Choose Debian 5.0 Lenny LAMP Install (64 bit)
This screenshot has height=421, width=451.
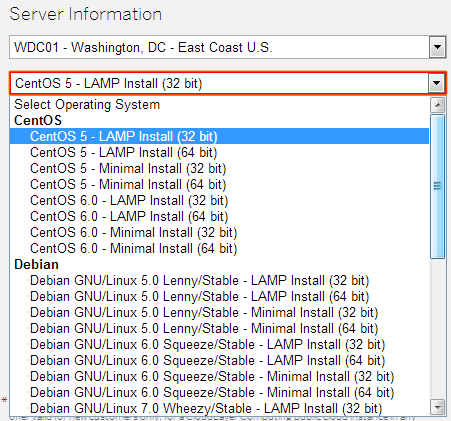point(219,296)
